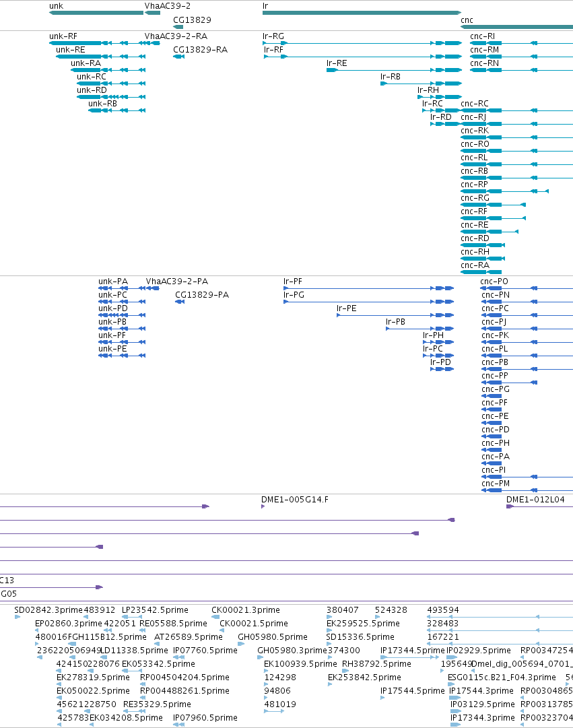Select the cnc gene span
The width and height of the screenshot is (573, 728).
pyautogui.click(x=517, y=27)
